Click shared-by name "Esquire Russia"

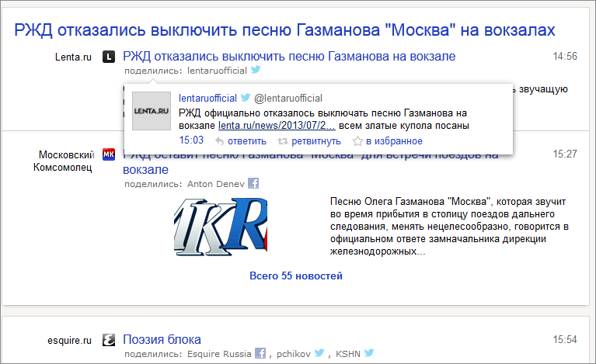[x=219, y=354]
